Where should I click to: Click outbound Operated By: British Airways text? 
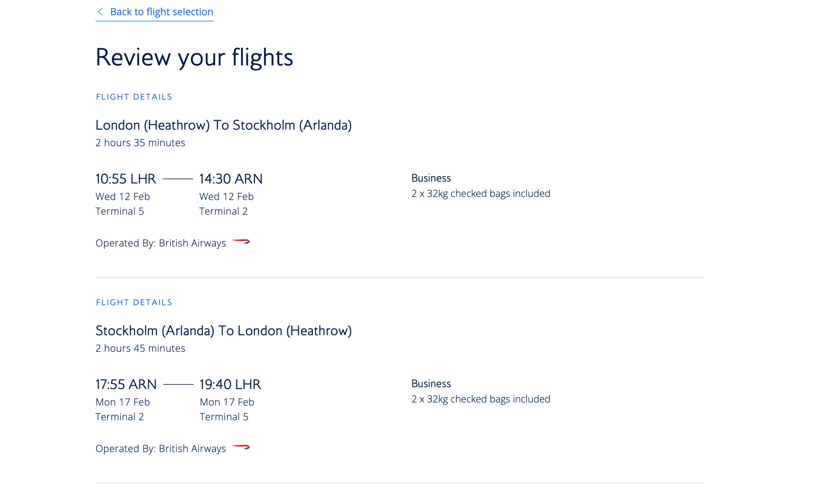pyautogui.click(x=160, y=243)
